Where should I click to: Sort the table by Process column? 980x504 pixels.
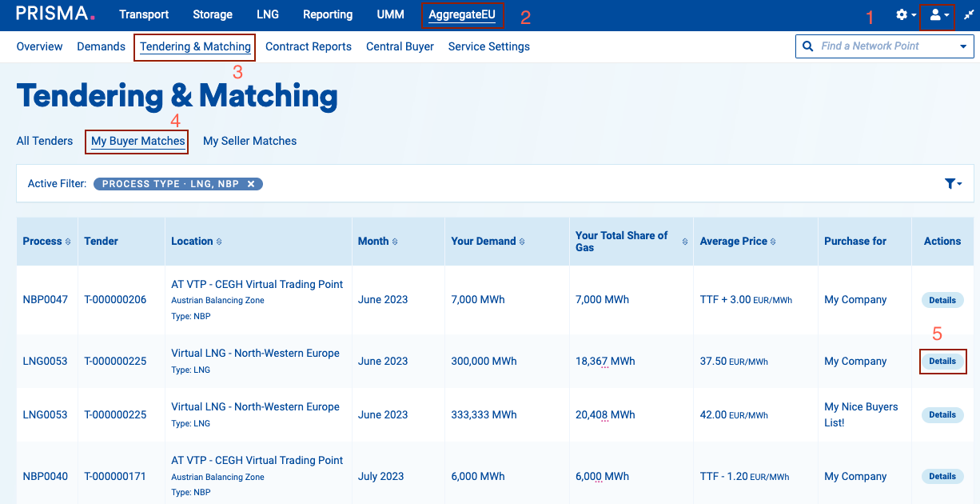[x=68, y=242]
